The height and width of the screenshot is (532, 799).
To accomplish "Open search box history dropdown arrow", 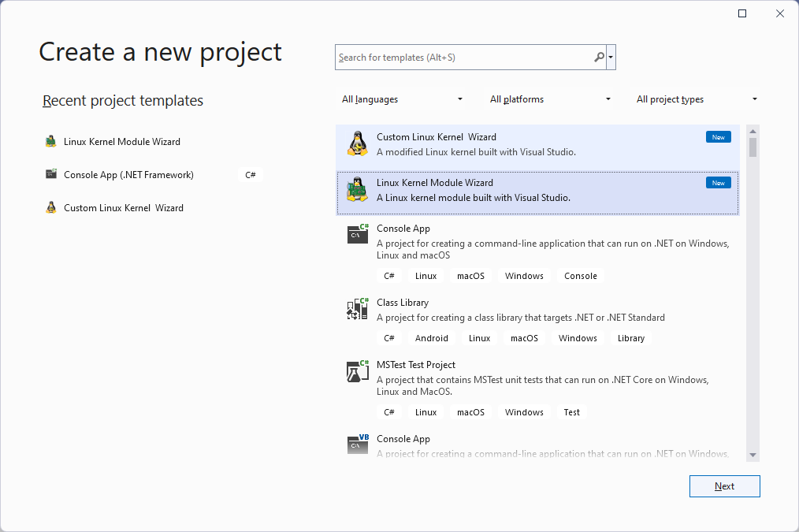I will 611,58.
